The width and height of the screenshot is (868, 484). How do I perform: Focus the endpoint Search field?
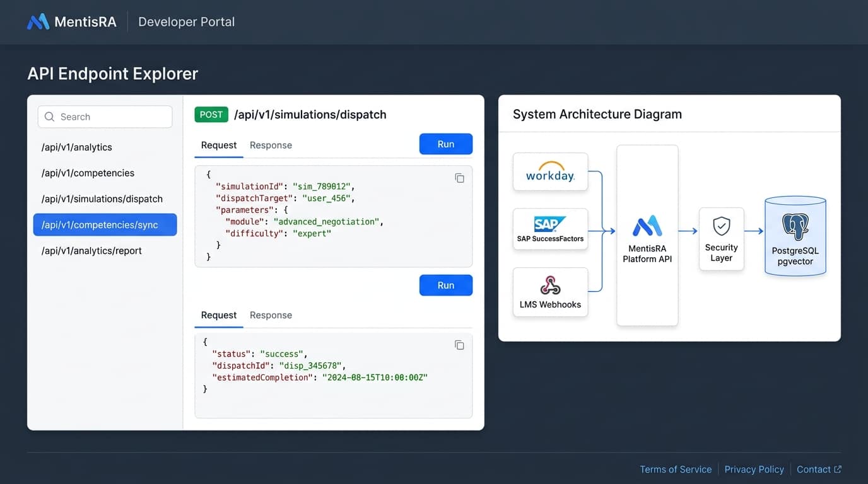(105, 117)
